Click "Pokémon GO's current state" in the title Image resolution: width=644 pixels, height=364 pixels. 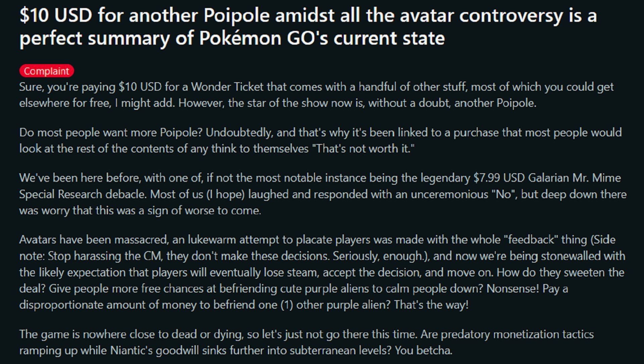(x=322, y=38)
